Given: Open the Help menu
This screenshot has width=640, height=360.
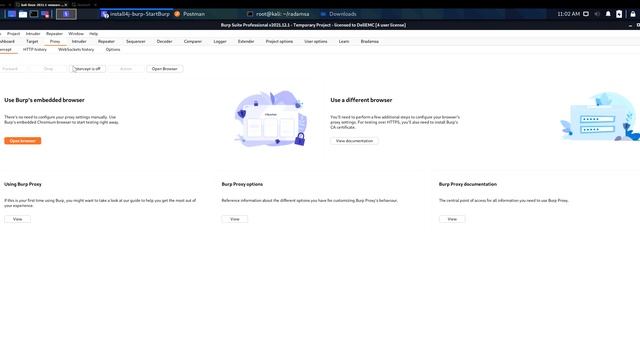Looking at the screenshot, I should [x=93, y=33].
